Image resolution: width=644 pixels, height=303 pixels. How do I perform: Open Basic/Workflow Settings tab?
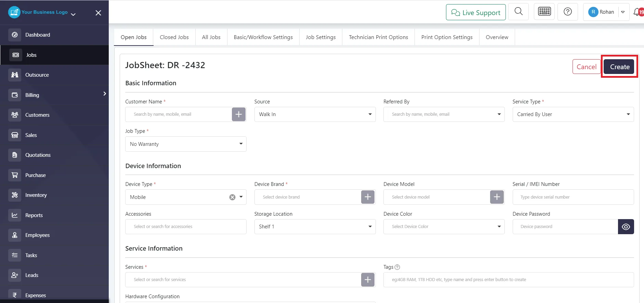tap(263, 37)
